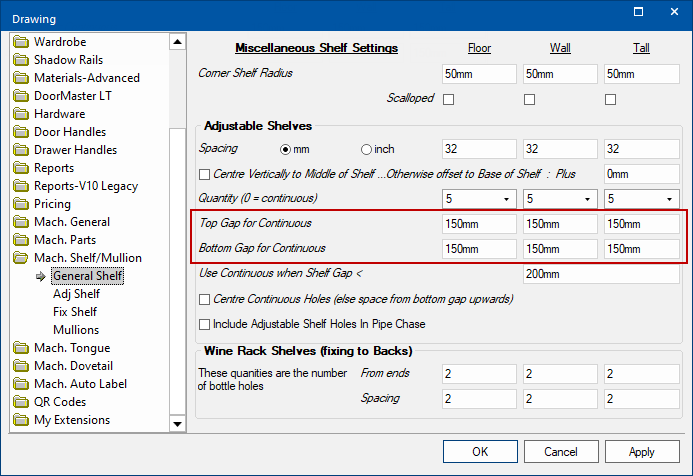
Task: Enable Include Adjustable Shelf Holes In Pipe Chase
Action: click(x=205, y=324)
